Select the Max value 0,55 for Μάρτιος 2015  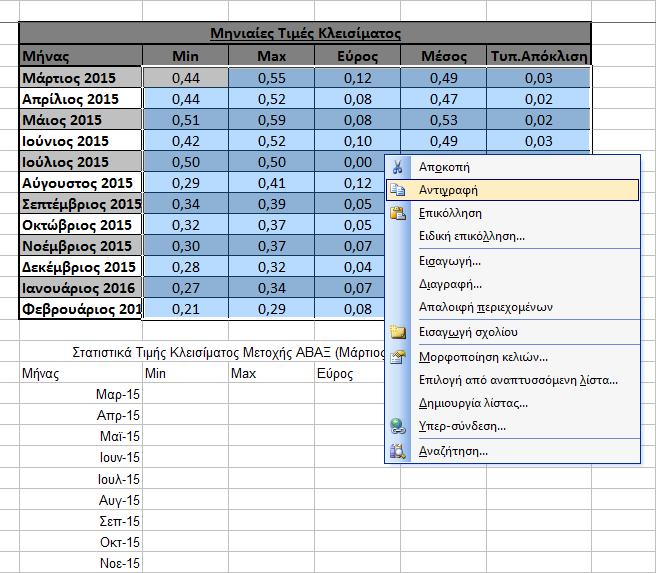pos(272,78)
